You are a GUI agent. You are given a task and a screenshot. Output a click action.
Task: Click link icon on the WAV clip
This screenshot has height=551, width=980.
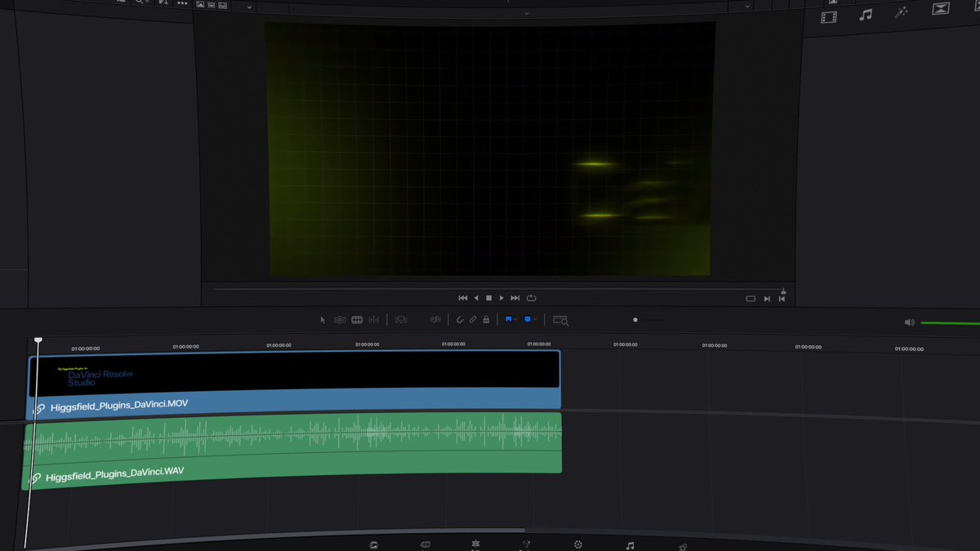point(34,479)
